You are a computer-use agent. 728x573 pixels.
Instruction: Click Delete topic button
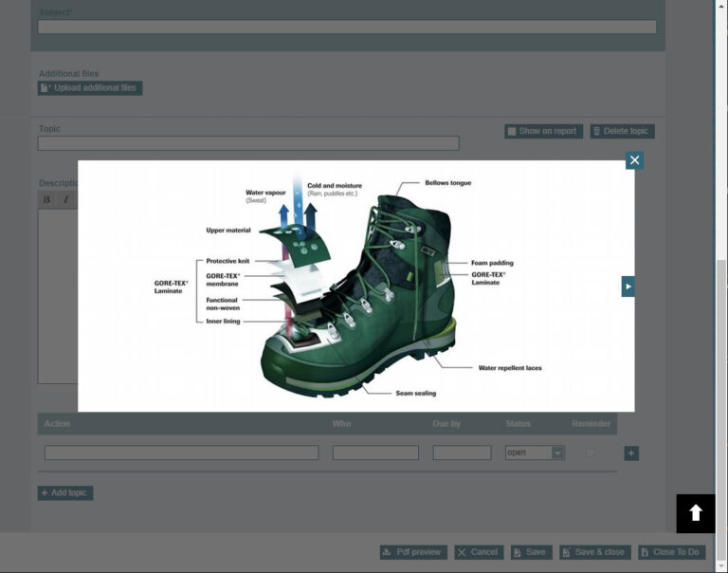[x=622, y=131]
